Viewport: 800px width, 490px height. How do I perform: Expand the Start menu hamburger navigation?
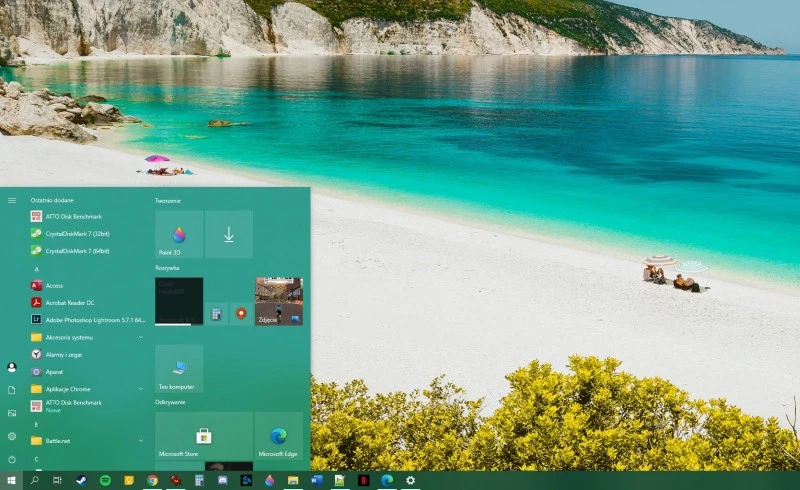click(12, 201)
